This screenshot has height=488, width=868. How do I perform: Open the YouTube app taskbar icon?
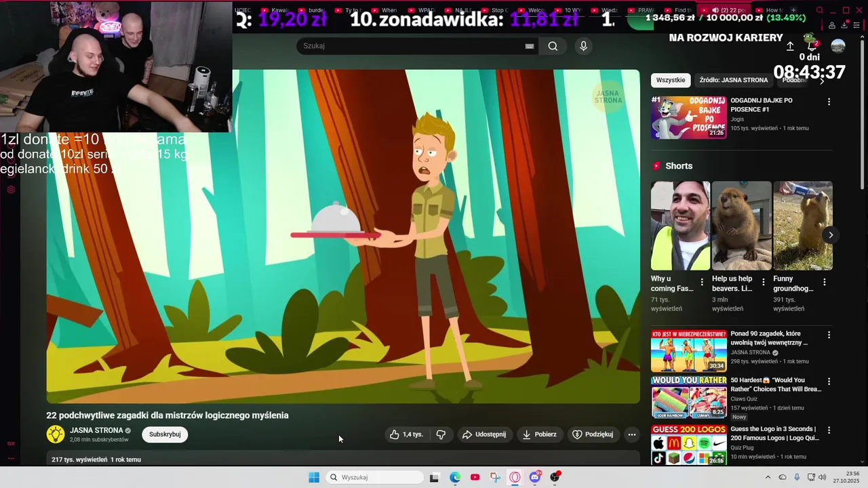[475, 477]
